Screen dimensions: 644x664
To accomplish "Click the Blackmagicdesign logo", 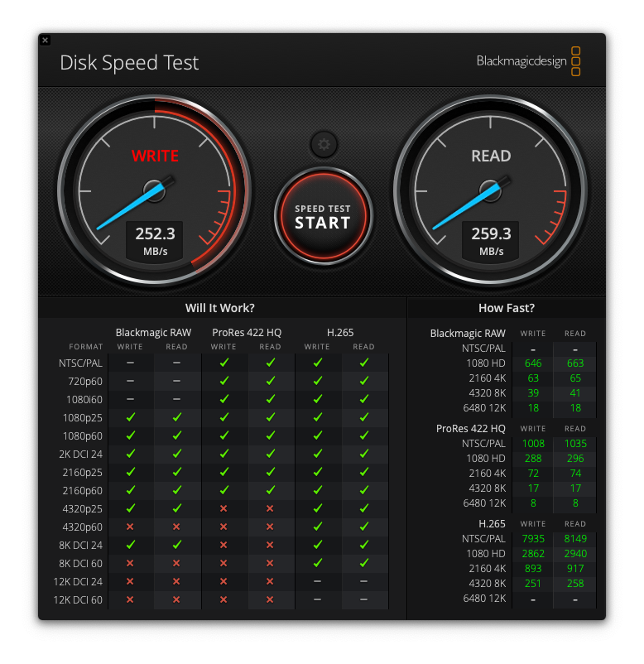I will coord(528,61).
